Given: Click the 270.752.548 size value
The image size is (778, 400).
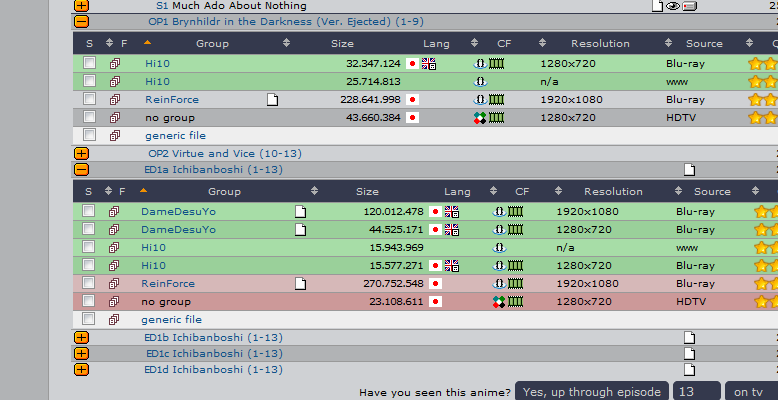Looking at the screenshot, I should 393,284.
